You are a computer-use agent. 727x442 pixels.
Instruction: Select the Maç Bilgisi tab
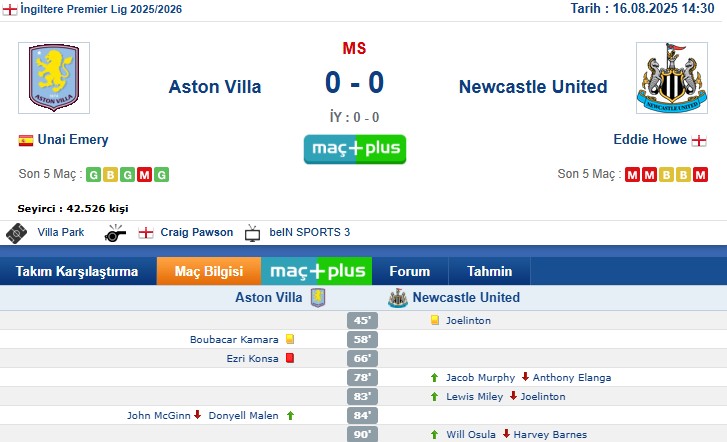209,271
